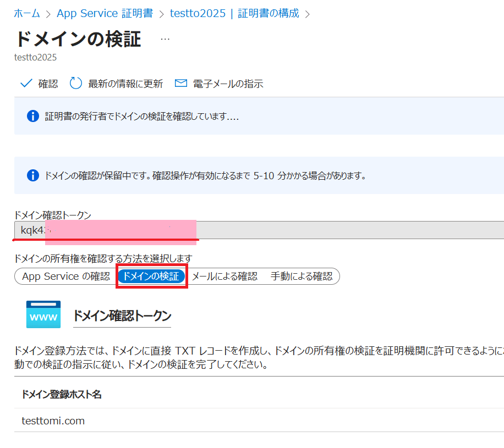Select the testtomi.com host name row

pos(53,421)
